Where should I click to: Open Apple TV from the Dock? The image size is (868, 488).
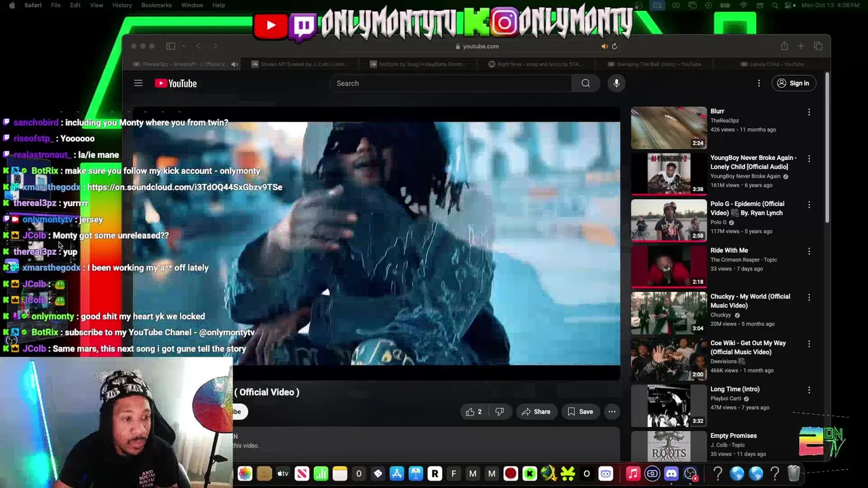tap(283, 474)
